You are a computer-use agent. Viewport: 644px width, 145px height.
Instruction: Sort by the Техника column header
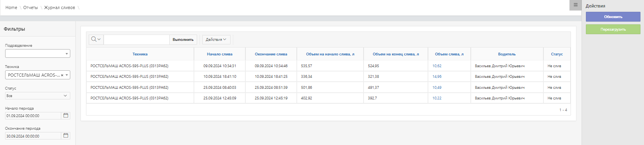[140, 54]
